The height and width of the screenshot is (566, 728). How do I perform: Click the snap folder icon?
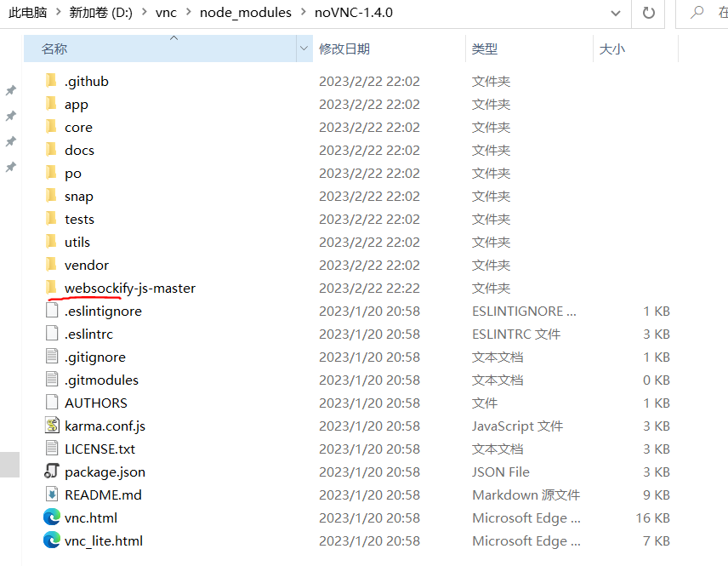(x=51, y=195)
